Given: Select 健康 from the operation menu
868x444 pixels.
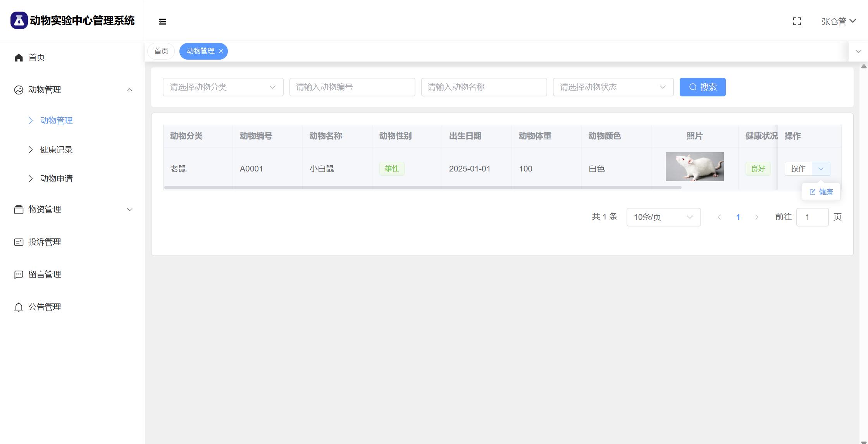Looking at the screenshot, I should (x=821, y=192).
